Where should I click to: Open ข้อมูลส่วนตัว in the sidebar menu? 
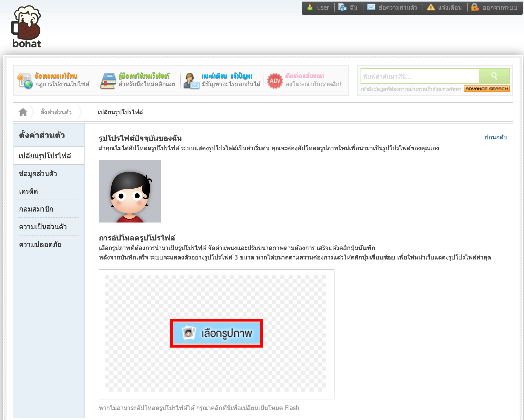coord(38,174)
